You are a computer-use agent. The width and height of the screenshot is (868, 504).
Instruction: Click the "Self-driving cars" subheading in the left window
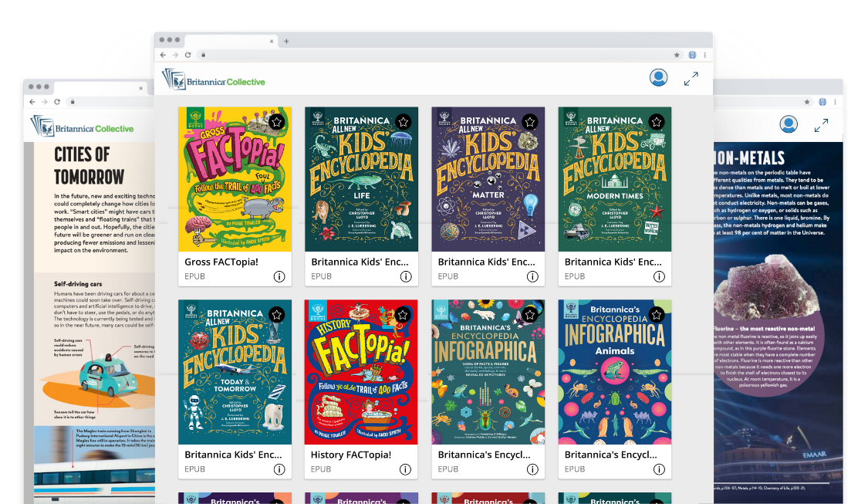tap(78, 284)
